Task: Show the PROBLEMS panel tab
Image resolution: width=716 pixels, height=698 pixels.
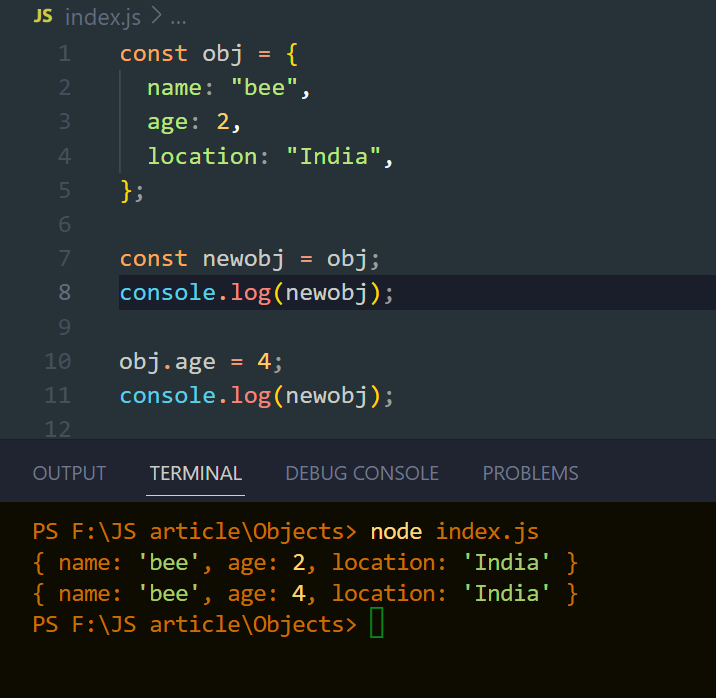Action: [531, 473]
